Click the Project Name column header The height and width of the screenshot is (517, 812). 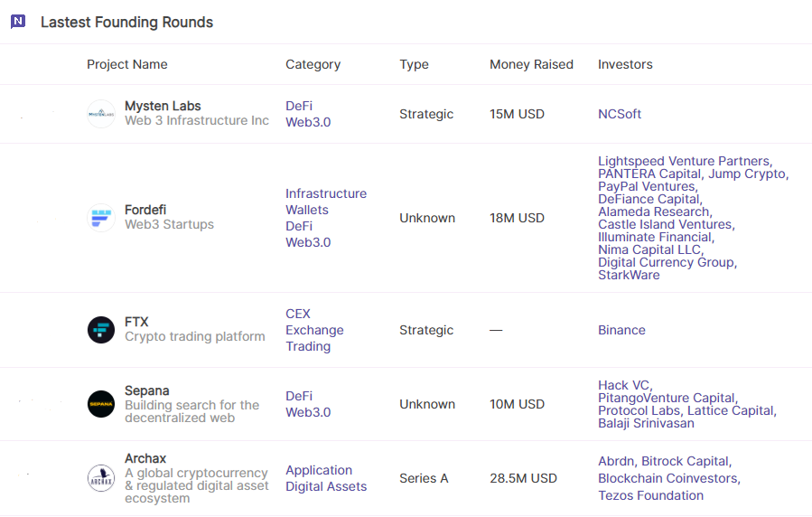126,64
